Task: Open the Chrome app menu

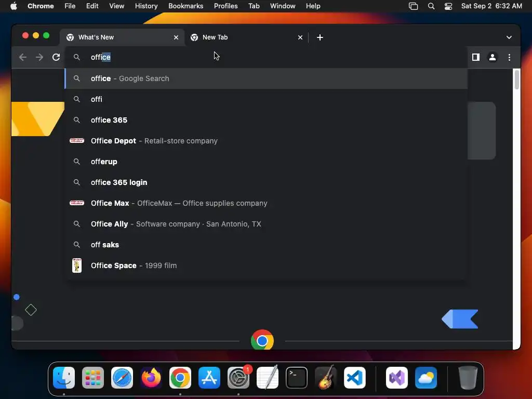Action: point(41,6)
